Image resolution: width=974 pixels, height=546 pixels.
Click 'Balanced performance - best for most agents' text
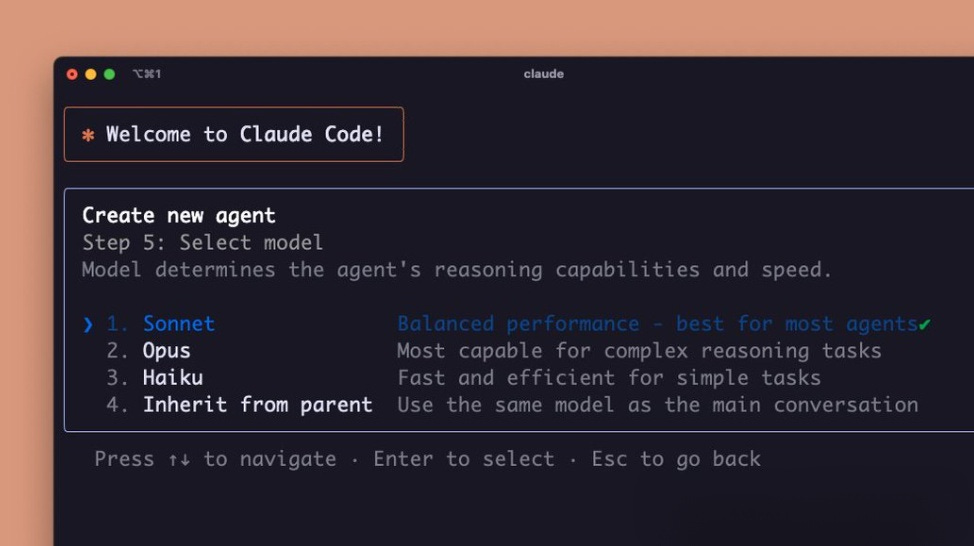point(657,324)
